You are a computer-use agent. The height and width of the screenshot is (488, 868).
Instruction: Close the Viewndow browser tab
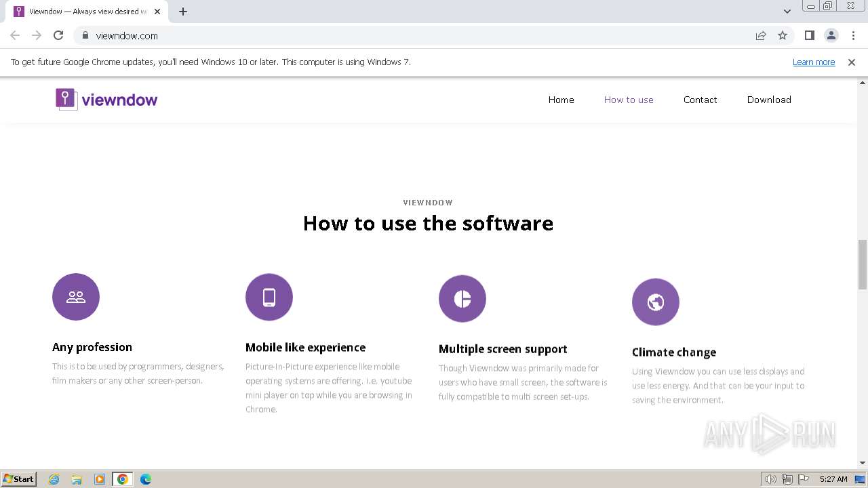pyautogui.click(x=157, y=12)
